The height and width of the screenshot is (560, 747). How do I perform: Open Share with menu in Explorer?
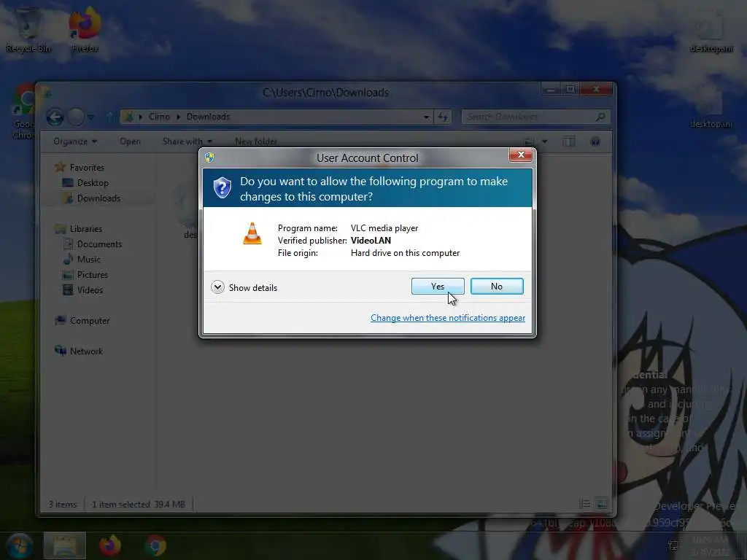[x=187, y=141]
